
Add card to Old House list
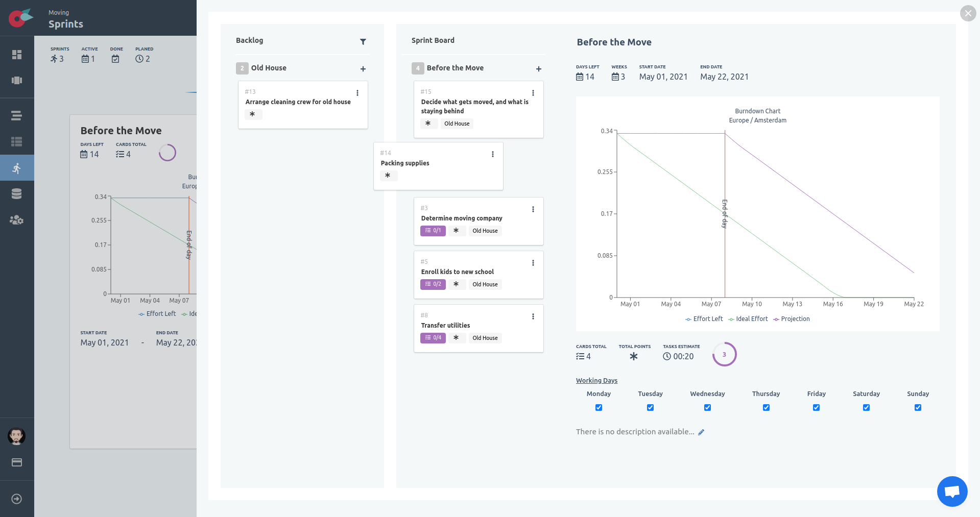pos(363,69)
